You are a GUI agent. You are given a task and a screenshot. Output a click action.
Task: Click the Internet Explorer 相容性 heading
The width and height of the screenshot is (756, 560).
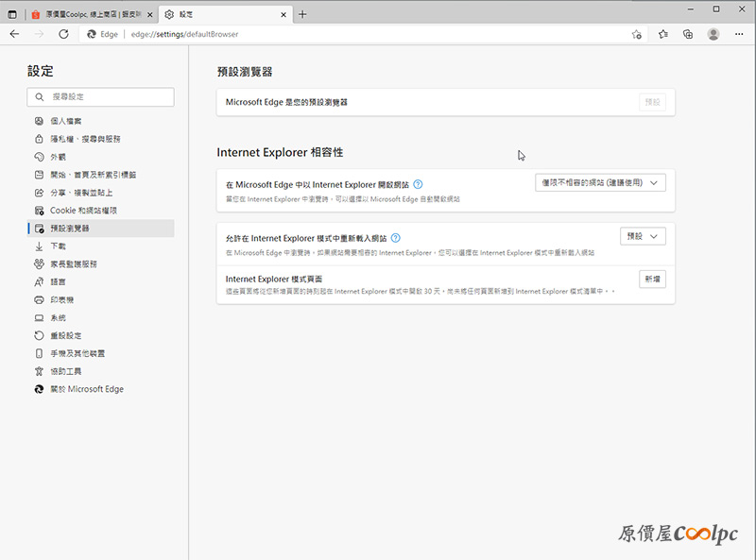pyautogui.click(x=280, y=152)
